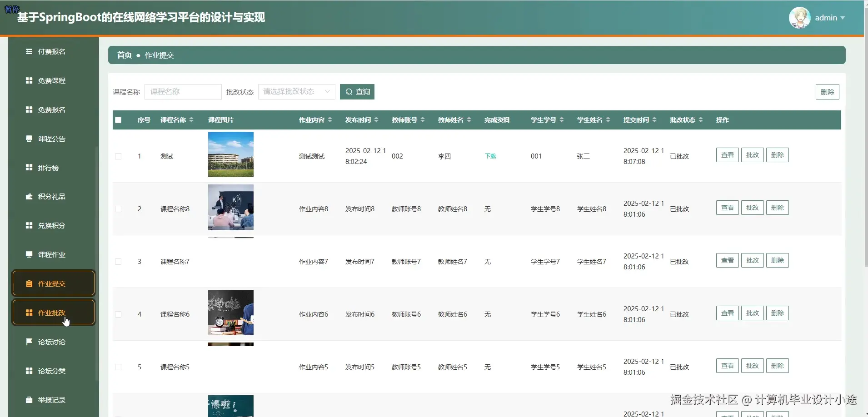Click the 论坛分类 grid icon in sidebar
This screenshot has width=868, height=417.
tap(29, 371)
